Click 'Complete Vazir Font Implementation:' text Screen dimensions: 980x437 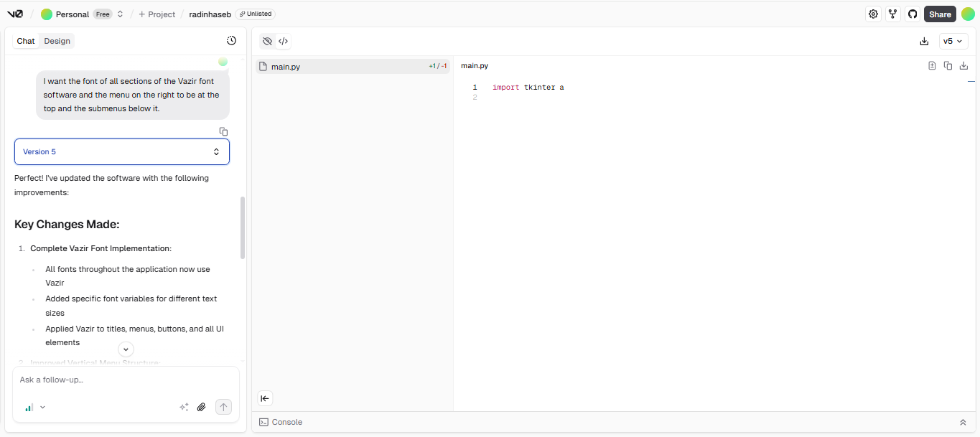coord(101,248)
